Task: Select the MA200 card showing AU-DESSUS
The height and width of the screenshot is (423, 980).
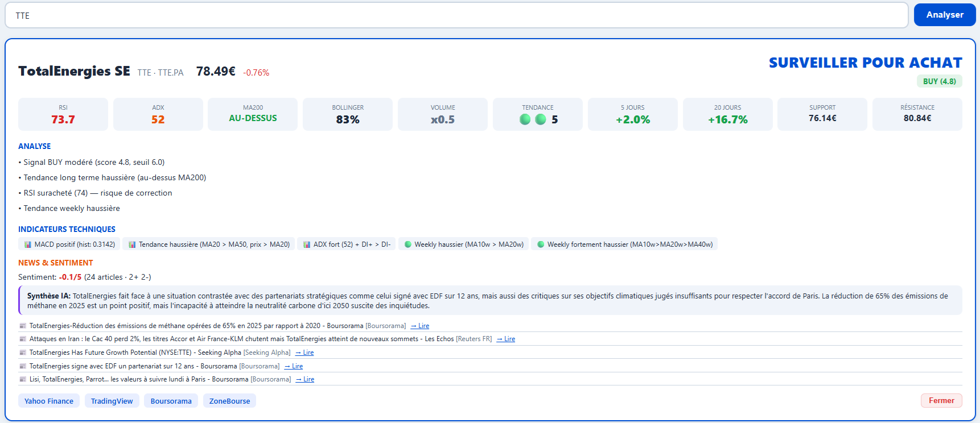Action: point(253,114)
